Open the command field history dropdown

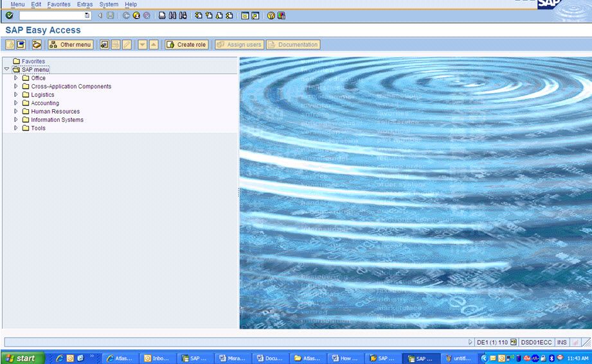pyautogui.click(x=87, y=15)
